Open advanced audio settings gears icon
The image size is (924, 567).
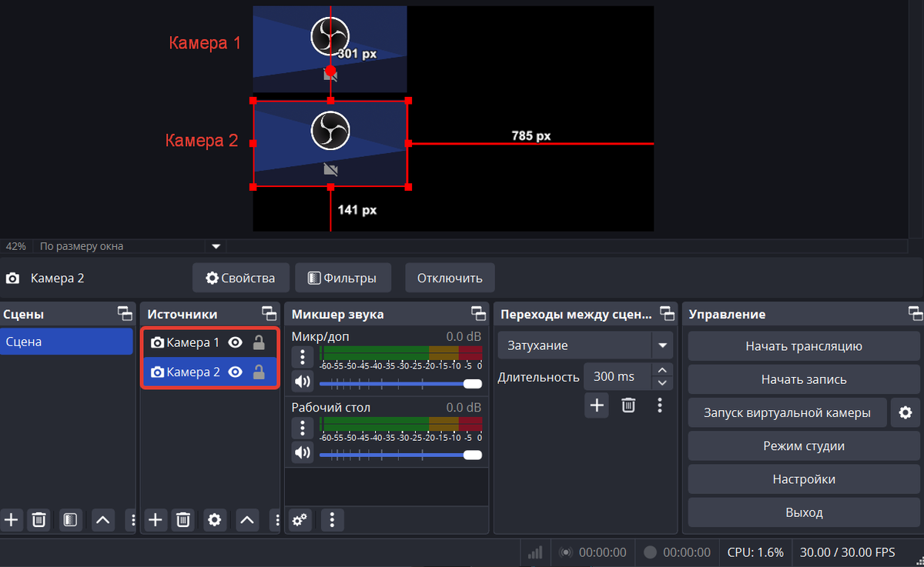point(300,520)
